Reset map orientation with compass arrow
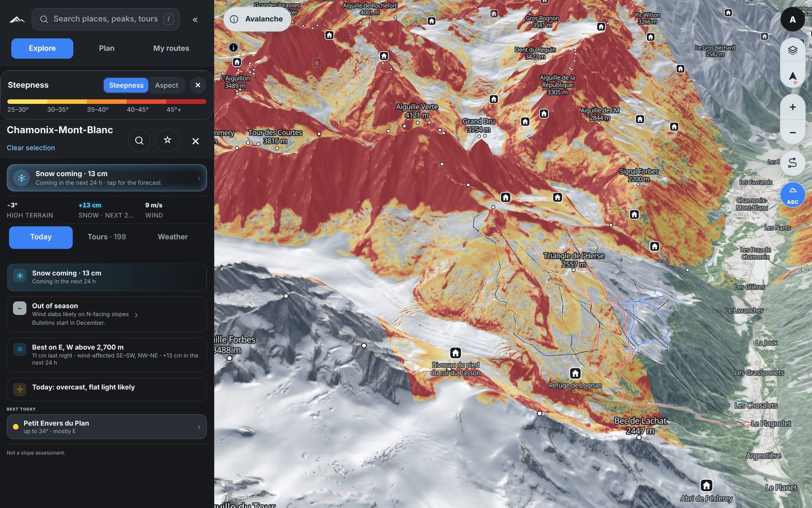The height and width of the screenshot is (508, 812). (x=793, y=77)
